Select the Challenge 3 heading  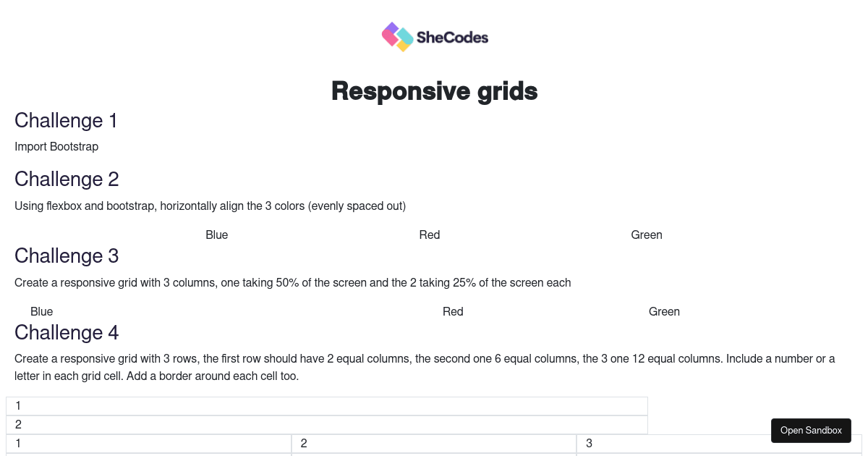point(67,256)
